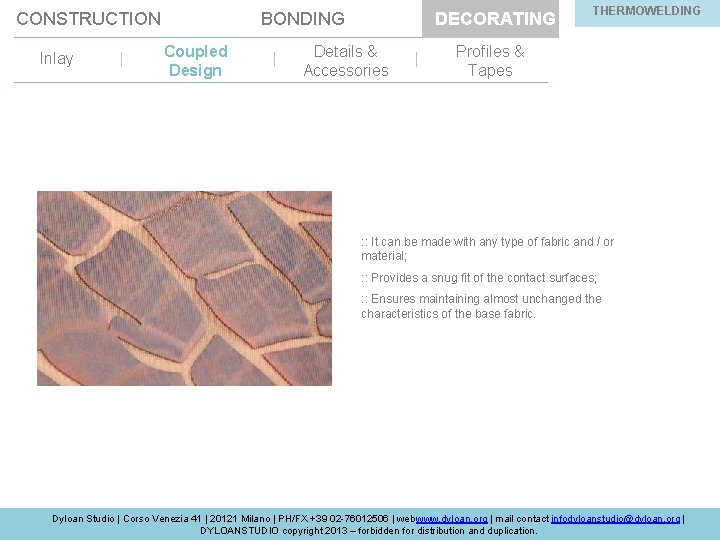Viewport: 720px width, 540px height.
Task: Click the infodyloanstudio@dyloan.org mail link
Action: pyautogui.click(x=615, y=518)
